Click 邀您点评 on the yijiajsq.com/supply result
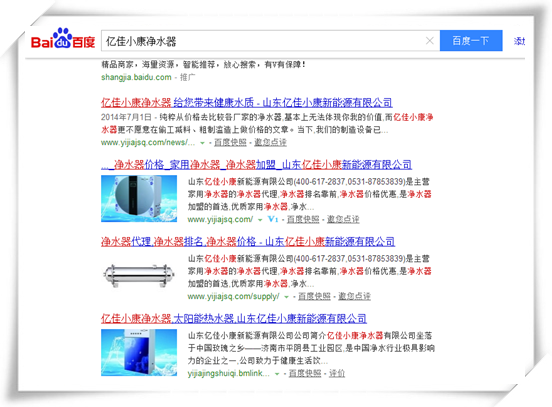The image size is (552, 407). tap(355, 296)
